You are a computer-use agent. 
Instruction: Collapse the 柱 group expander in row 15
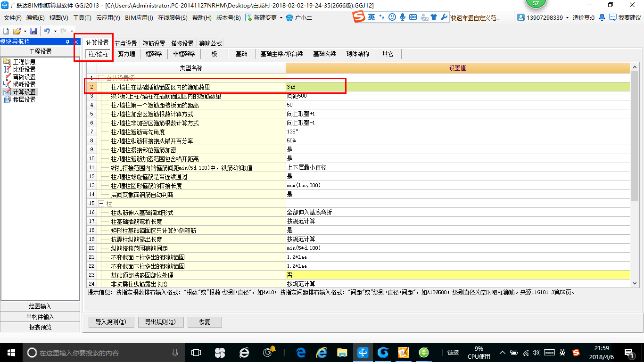[x=101, y=204]
